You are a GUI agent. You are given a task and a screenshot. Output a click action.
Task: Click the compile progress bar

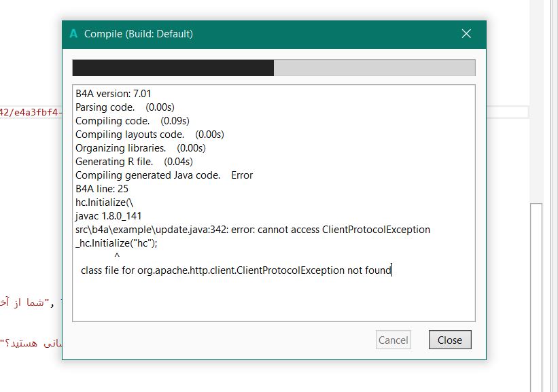(x=273, y=68)
